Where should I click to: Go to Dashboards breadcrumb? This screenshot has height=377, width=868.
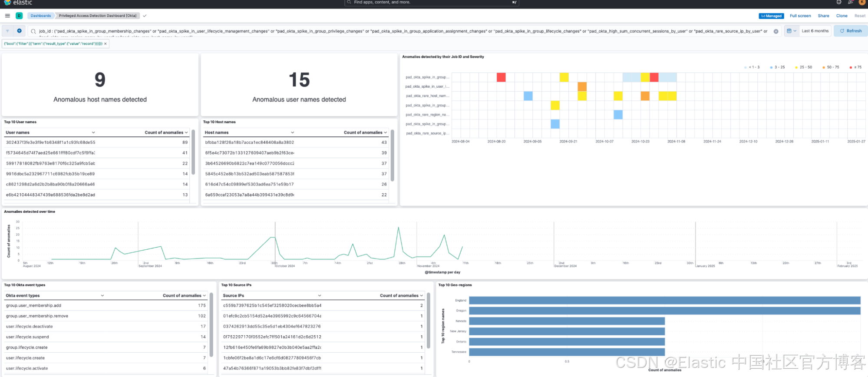point(40,16)
